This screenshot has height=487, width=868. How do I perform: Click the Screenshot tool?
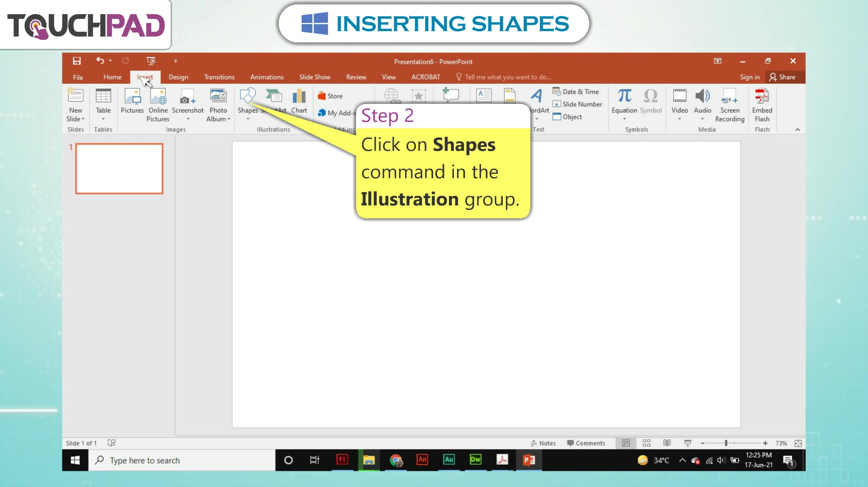click(188, 105)
